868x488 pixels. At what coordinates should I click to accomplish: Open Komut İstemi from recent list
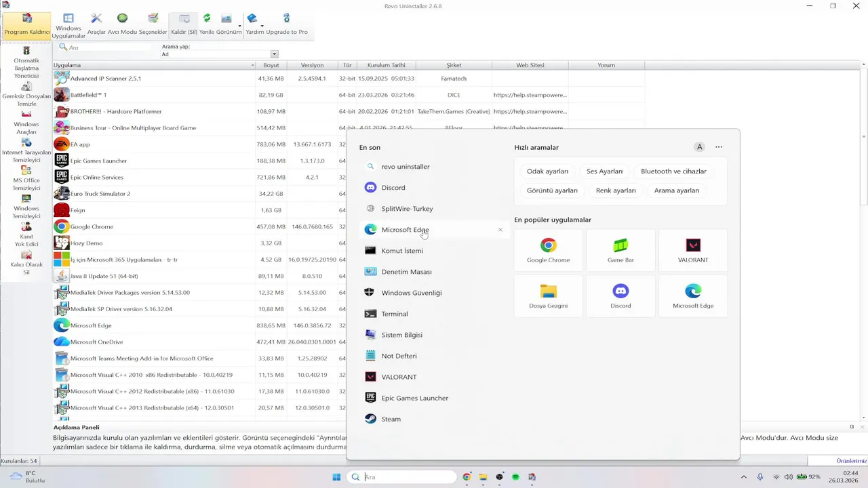coord(434,250)
